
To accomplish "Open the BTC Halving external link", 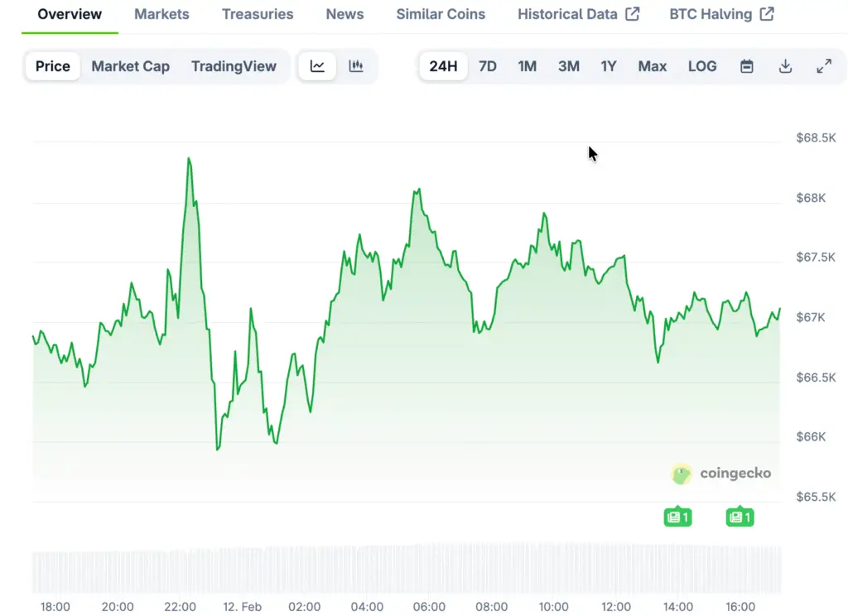I will point(721,14).
